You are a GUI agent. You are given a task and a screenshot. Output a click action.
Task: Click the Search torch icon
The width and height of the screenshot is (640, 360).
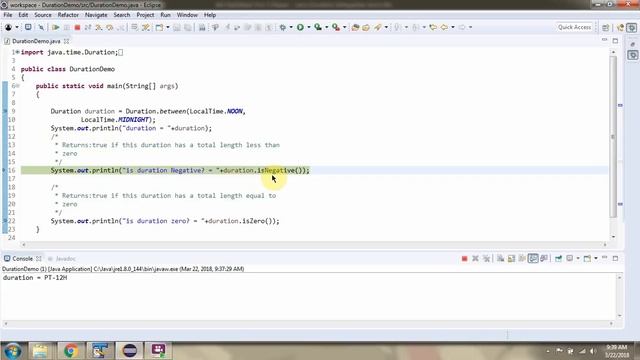[378, 27]
